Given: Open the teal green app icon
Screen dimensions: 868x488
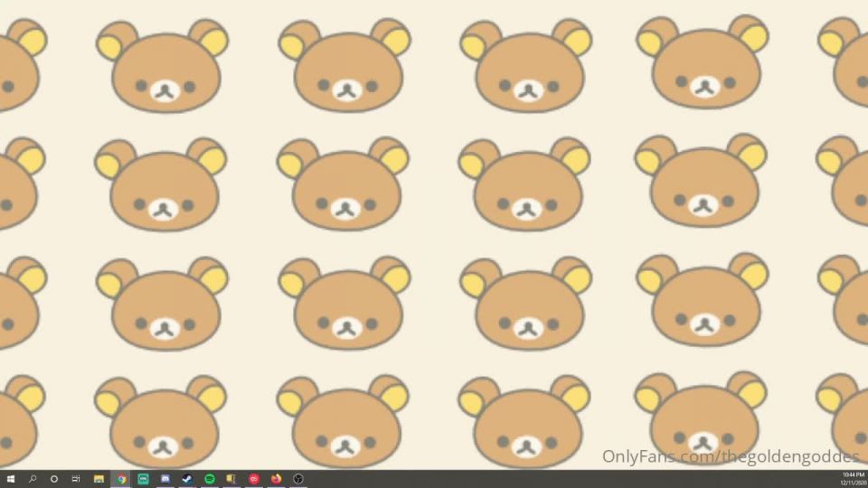Looking at the screenshot, I should 143,479.
